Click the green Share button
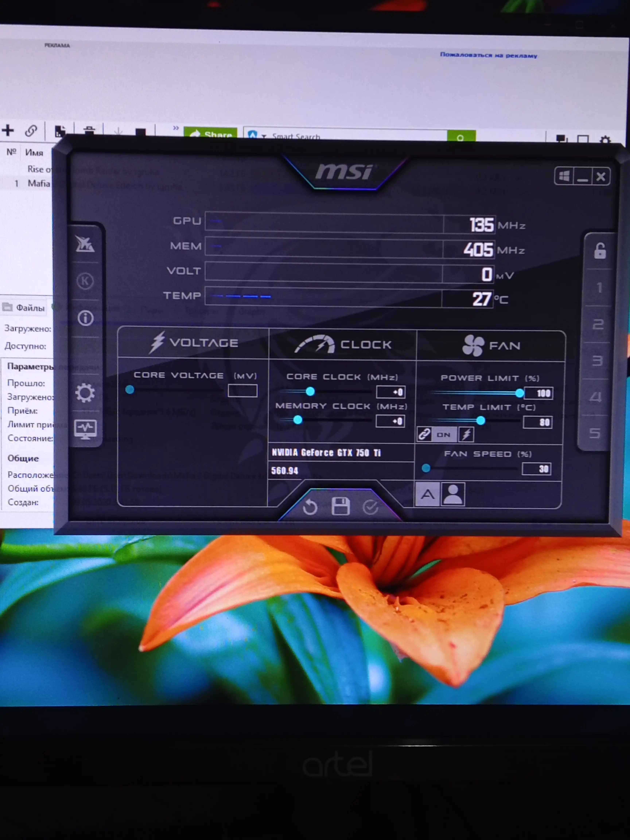The image size is (630, 840). 210,133
